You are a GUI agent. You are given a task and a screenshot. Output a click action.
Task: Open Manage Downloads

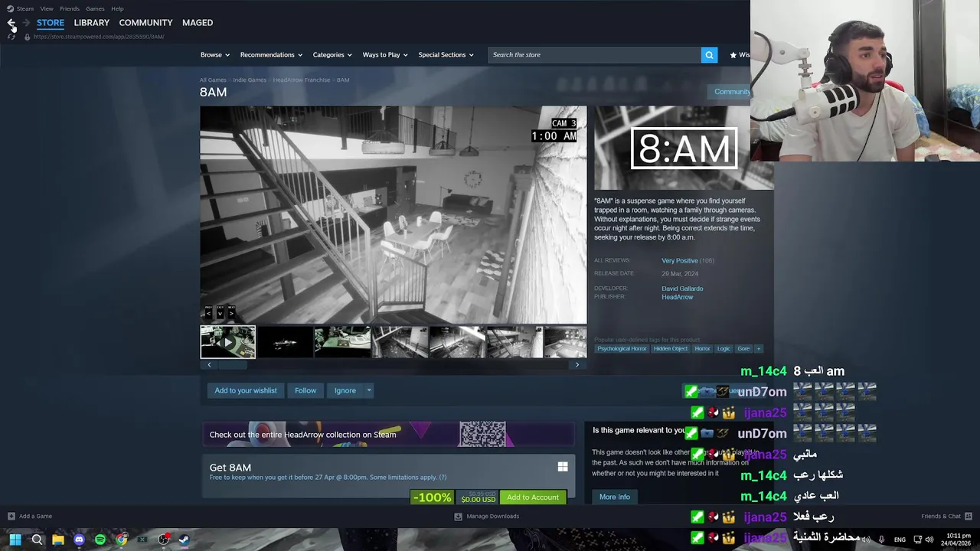pos(487,516)
